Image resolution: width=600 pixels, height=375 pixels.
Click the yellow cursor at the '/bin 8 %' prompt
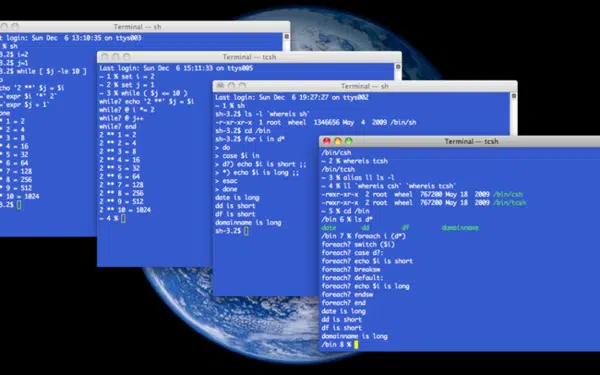tap(356, 345)
